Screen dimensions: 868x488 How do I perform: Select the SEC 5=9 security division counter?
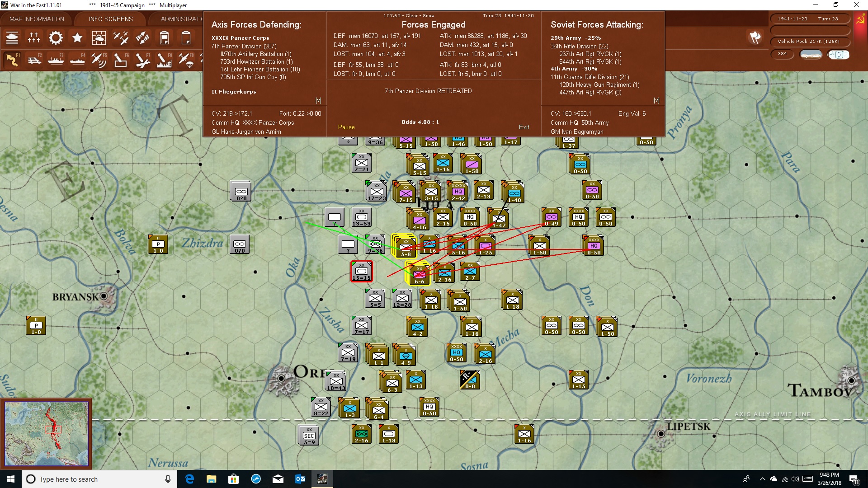tap(309, 436)
